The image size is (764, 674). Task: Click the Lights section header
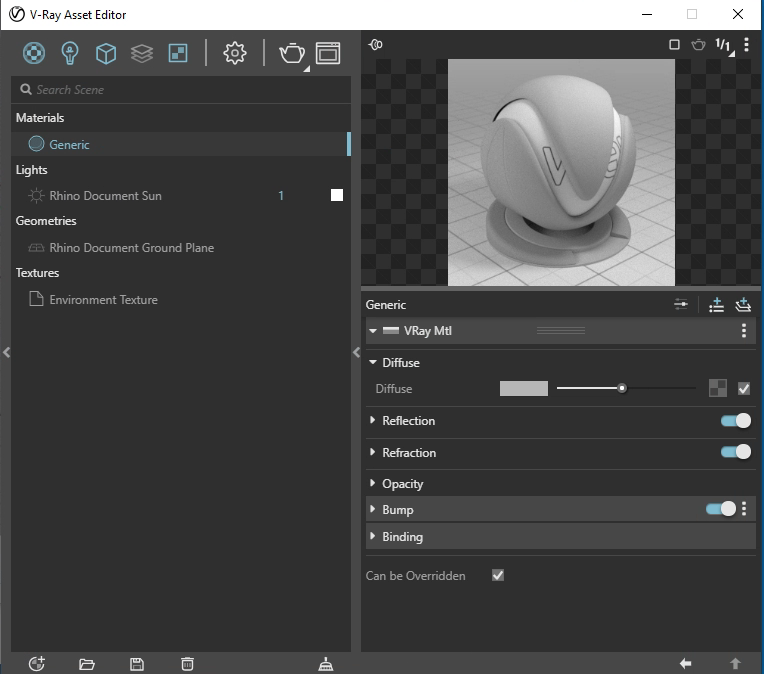[32, 170]
